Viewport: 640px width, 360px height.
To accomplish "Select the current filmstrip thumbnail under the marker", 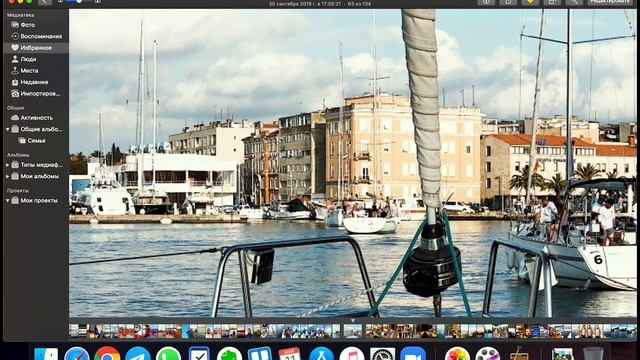I will coord(353,331).
